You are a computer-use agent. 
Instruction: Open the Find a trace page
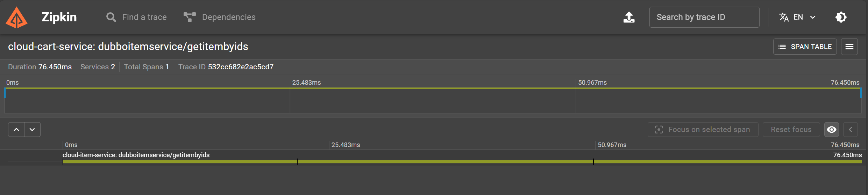click(144, 17)
